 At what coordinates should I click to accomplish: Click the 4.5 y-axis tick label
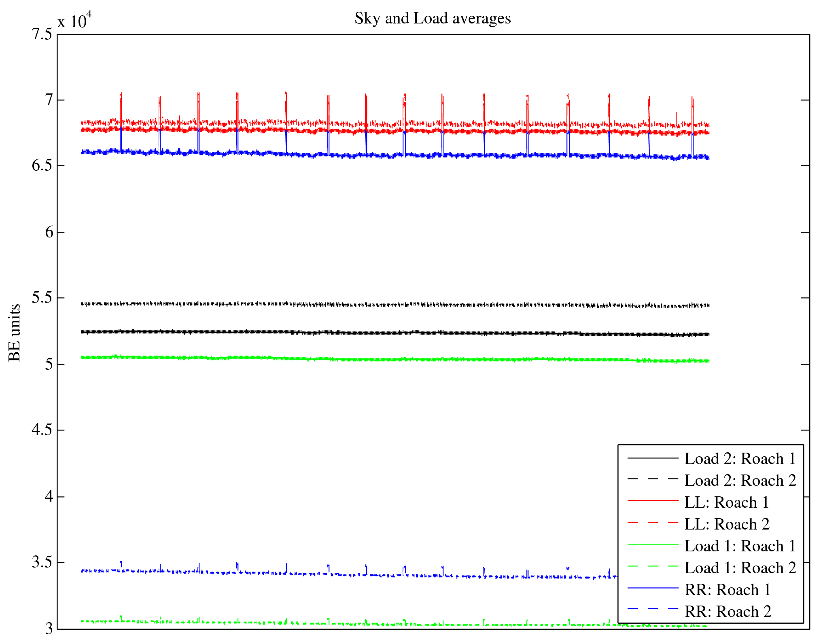(x=42, y=430)
